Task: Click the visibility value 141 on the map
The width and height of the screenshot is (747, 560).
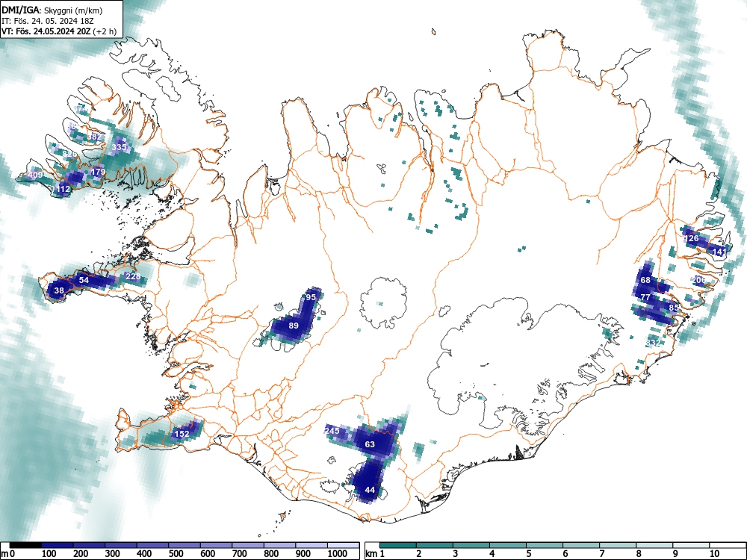Action: (720, 252)
